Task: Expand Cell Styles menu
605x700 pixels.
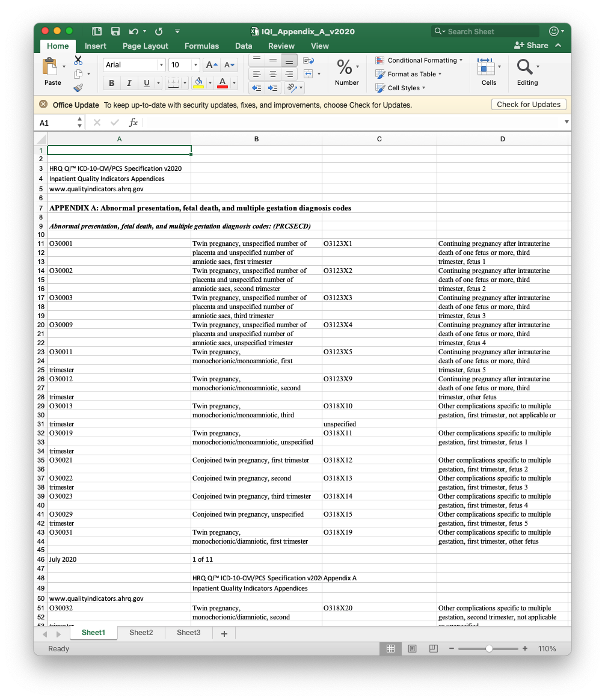Action: click(x=424, y=88)
